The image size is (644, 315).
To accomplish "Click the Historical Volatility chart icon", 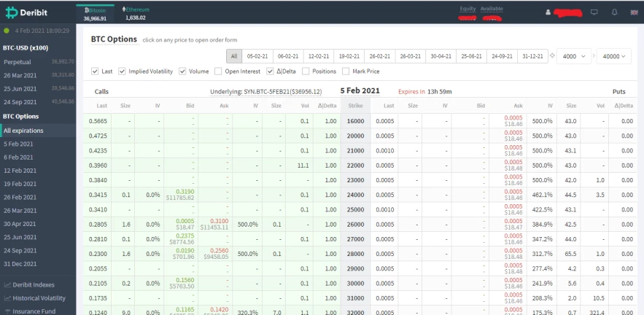I will tap(7, 298).
